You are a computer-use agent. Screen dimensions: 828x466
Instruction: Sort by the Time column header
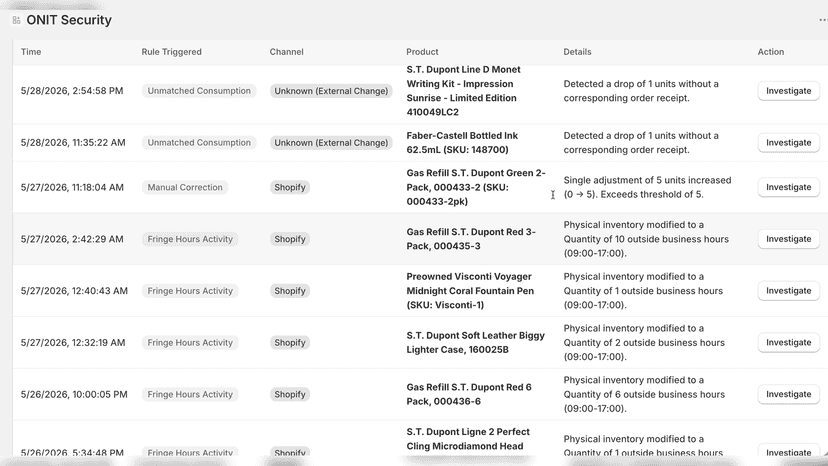(x=31, y=52)
